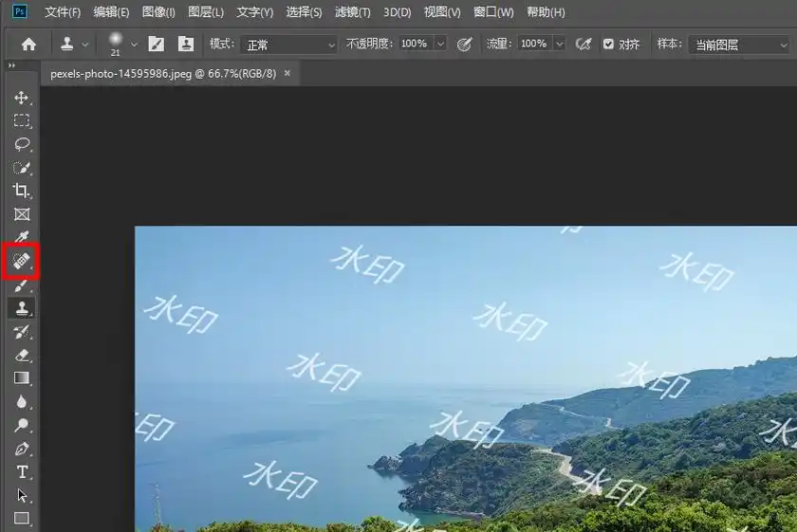Open the Clone Stamp tool preset picker
Viewport: 797px width, 532px height.
(x=74, y=45)
